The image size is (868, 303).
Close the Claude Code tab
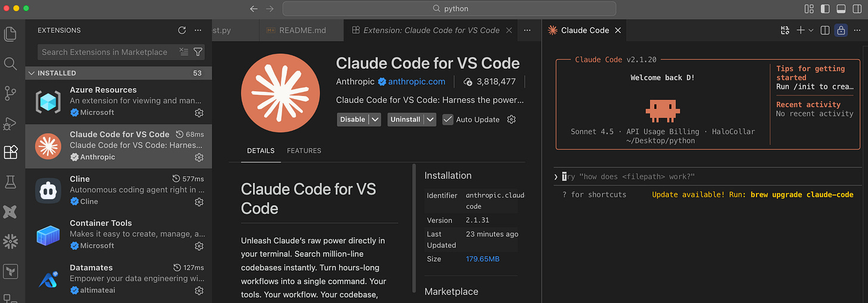[618, 30]
